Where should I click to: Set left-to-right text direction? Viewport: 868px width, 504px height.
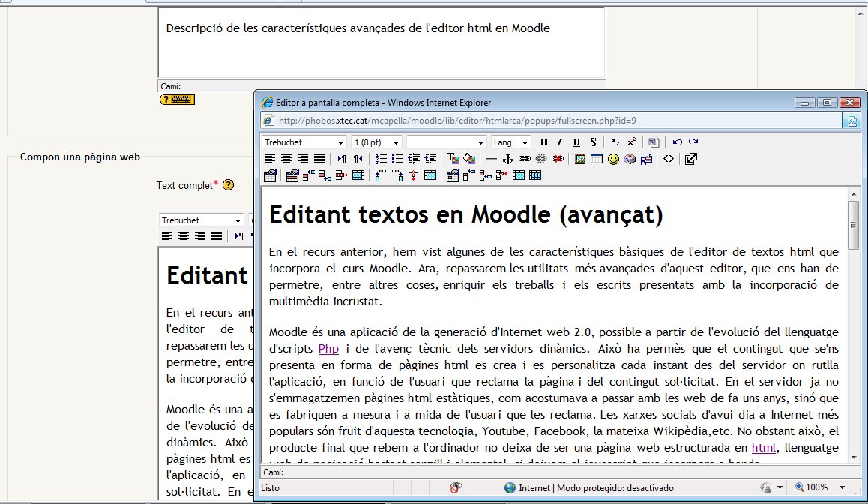tap(342, 159)
